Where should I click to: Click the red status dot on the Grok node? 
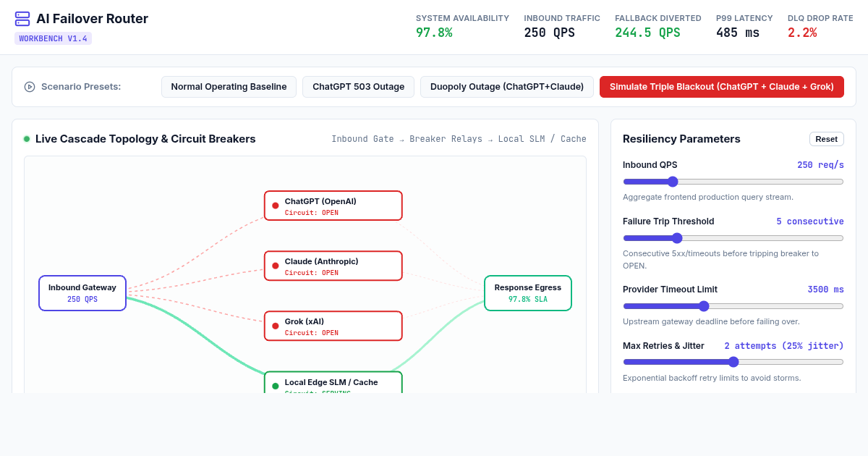[276, 326]
